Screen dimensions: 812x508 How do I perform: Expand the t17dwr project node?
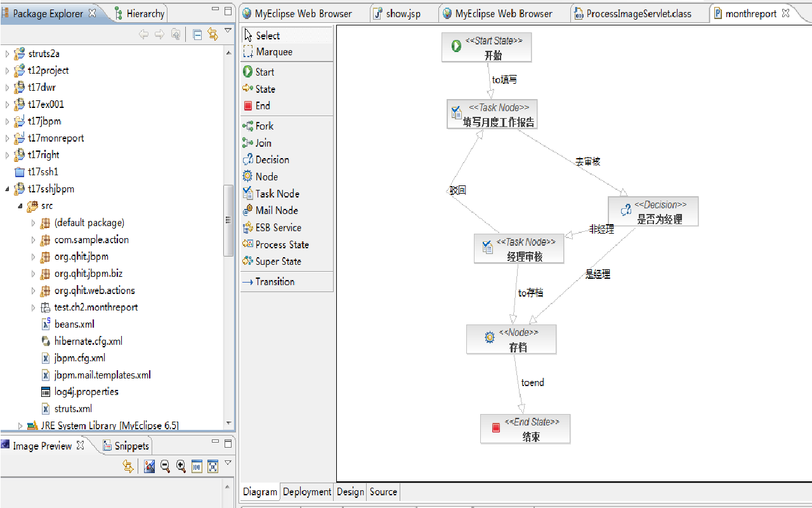coord(8,88)
